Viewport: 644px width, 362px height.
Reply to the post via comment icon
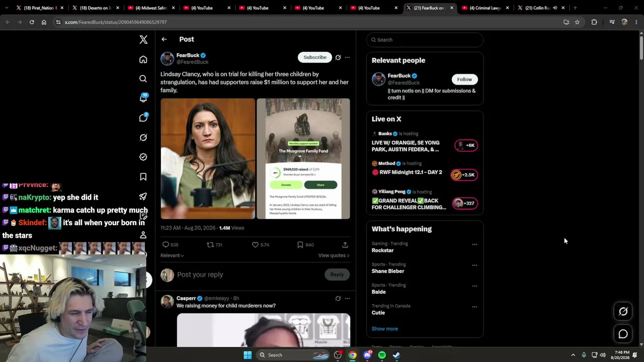[x=166, y=245]
